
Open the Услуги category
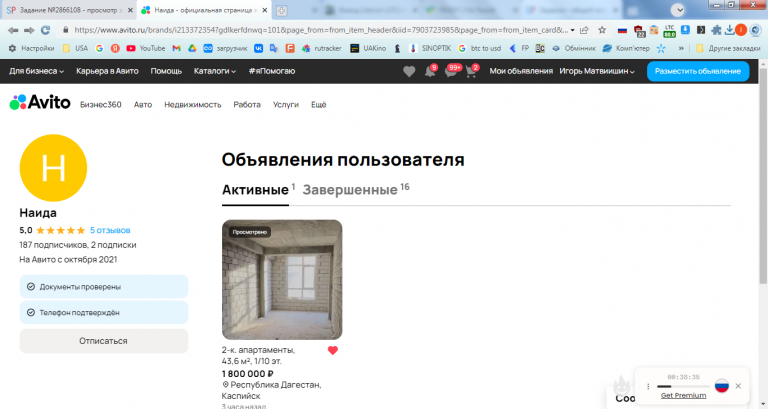[x=286, y=104]
